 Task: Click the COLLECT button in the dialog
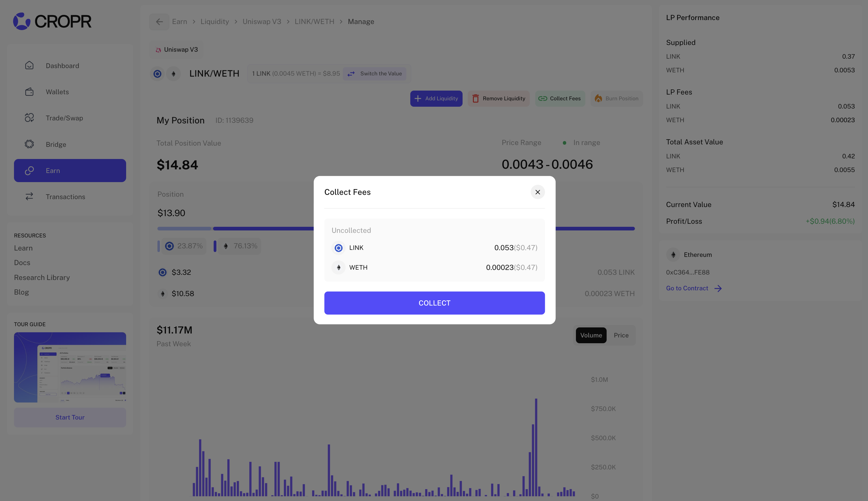[x=434, y=303]
